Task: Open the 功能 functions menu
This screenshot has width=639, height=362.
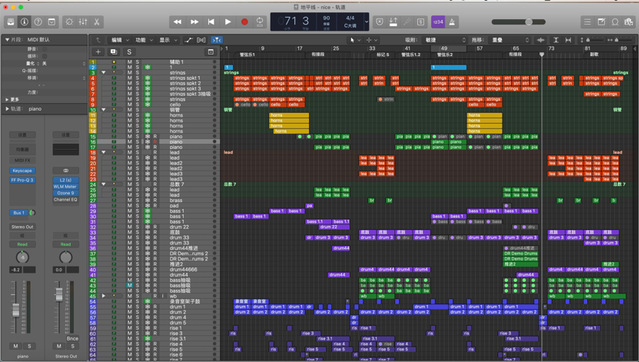Action: [x=141, y=40]
